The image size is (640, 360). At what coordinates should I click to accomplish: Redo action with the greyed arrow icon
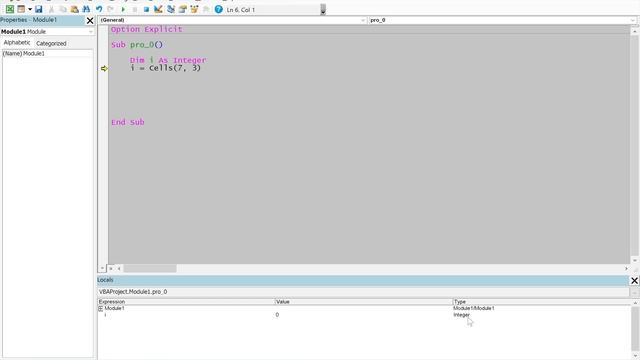click(111, 9)
